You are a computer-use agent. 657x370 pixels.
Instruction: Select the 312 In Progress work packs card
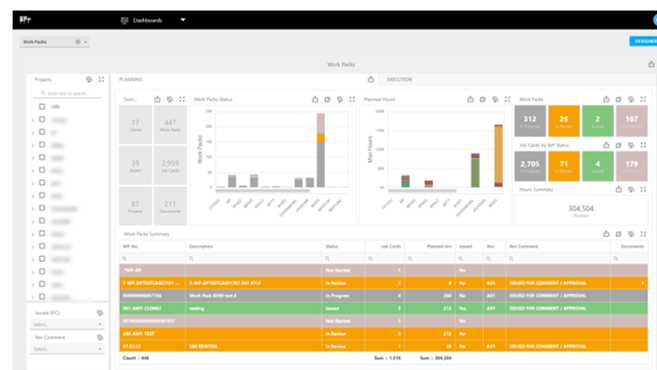[530, 121]
